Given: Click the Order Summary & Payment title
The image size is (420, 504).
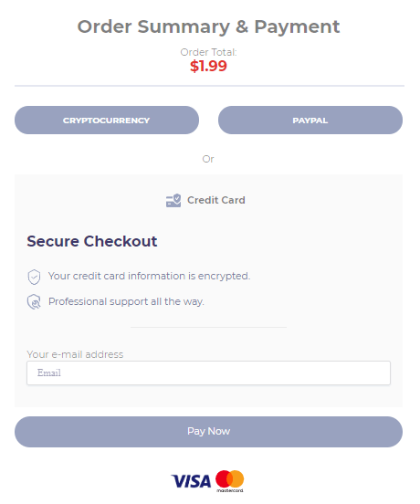Looking at the screenshot, I should (x=208, y=26).
